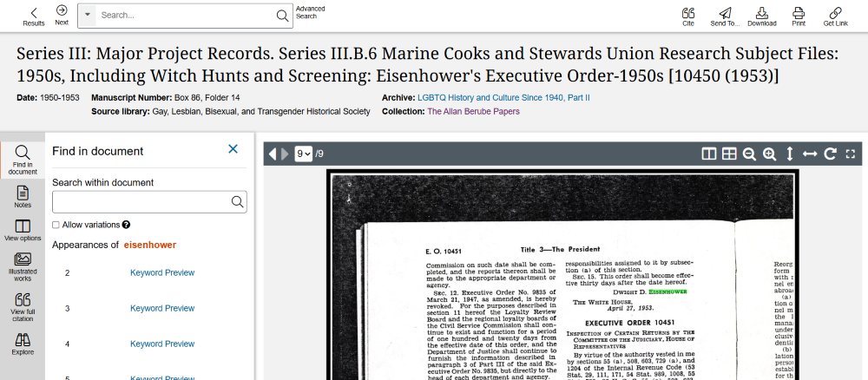
Task: Fit document to height
Action: tap(789, 154)
